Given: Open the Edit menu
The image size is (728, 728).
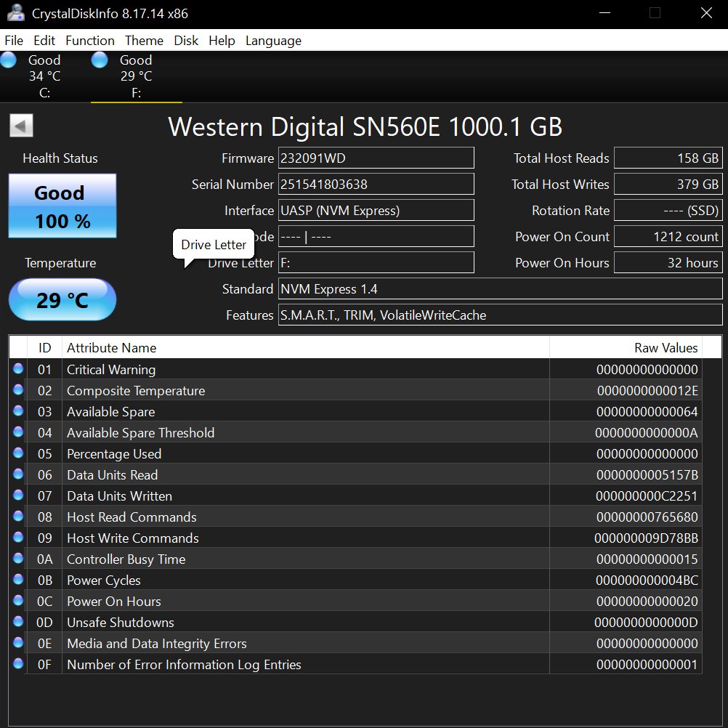Looking at the screenshot, I should 44,41.
